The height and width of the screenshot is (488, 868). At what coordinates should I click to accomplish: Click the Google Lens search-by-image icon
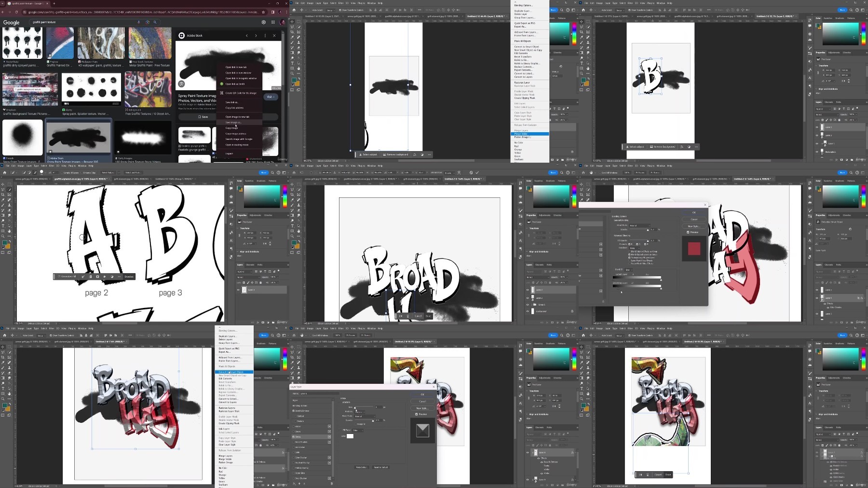[147, 22]
